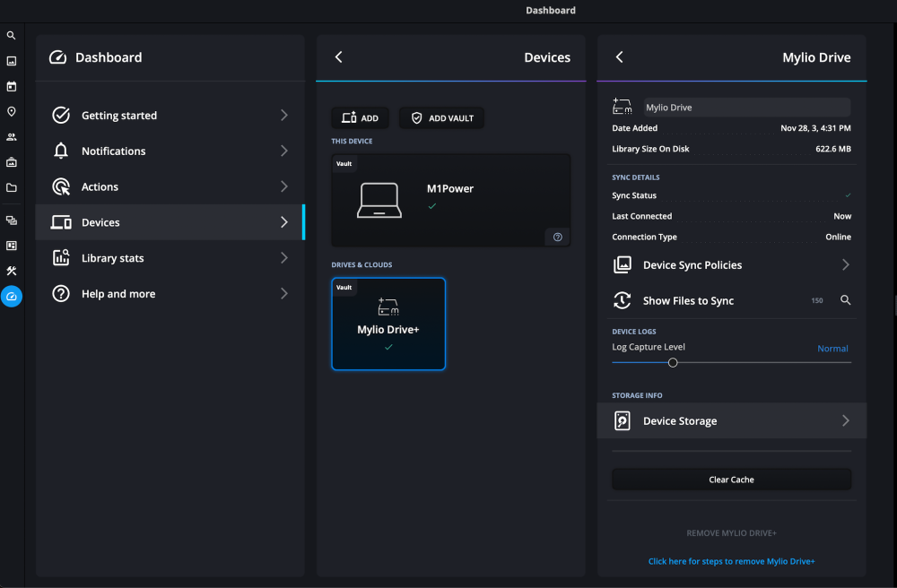This screenshot has width=897, height=588.
Task: Click the Normal log level value
Action: pyautogui.click(x=832, y=349)
